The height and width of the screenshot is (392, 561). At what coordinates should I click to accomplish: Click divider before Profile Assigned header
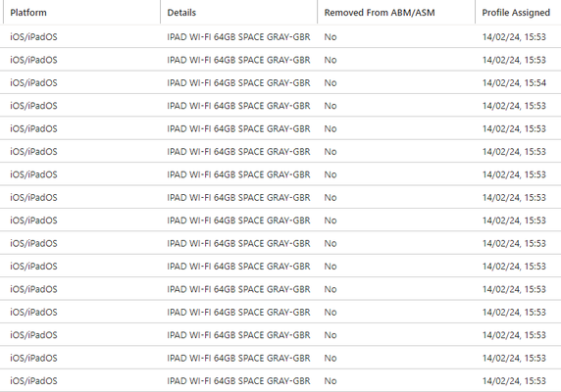[475, 12]
